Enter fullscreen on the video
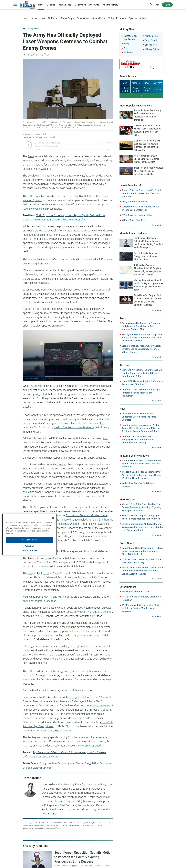This screenshot has width=186, height=868. [x=110, y=379]
